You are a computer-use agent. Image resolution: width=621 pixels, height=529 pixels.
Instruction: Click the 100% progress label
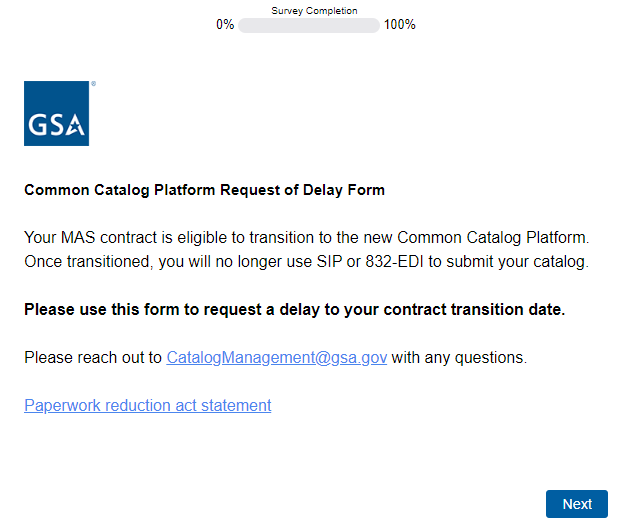pyautogui.click(x=400, y=25)
